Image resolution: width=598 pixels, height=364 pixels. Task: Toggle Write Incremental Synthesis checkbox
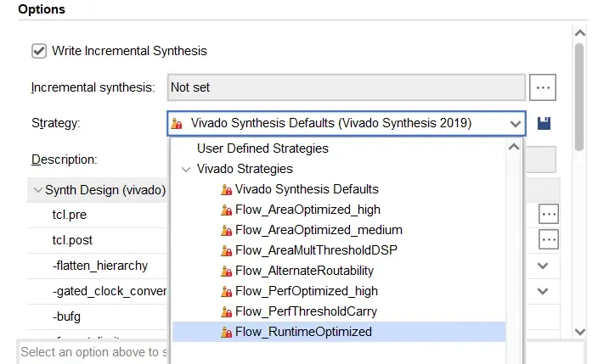point(39,51)
